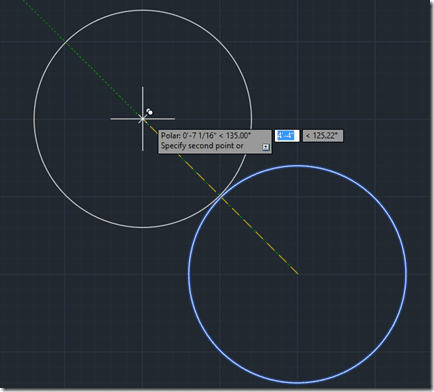Select the white circle at its left quadrant

(x=34, y=119)
